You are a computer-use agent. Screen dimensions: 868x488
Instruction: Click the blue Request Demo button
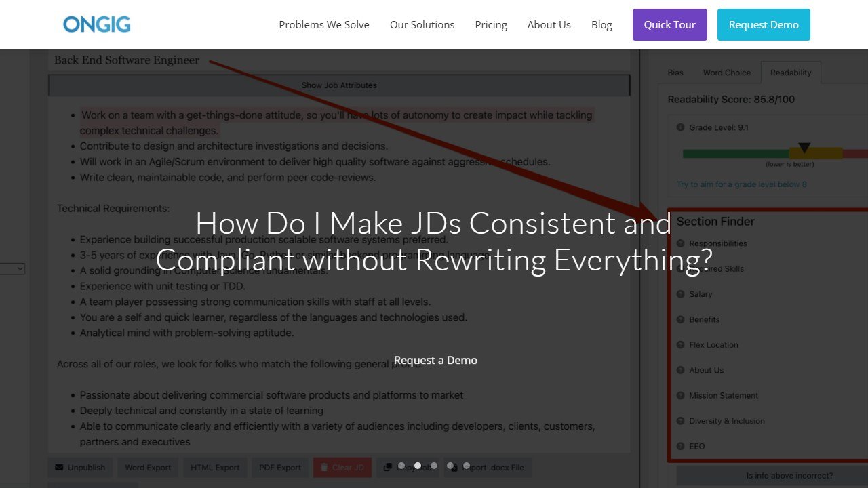point(764,25)
